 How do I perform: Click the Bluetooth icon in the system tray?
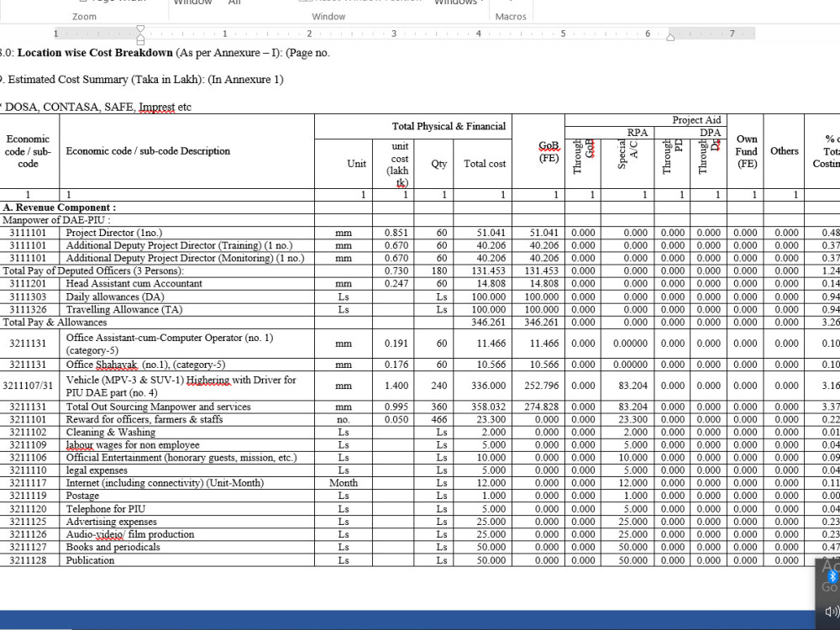[832, 576]
